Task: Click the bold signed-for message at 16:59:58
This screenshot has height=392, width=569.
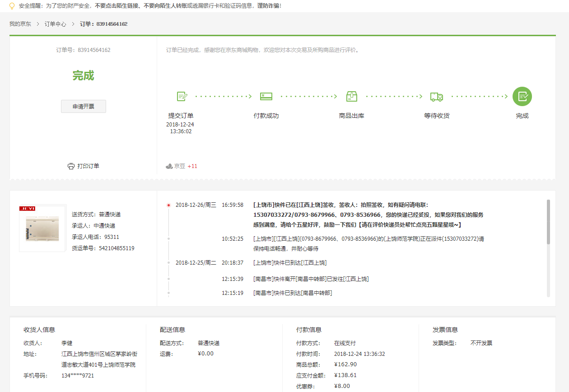Action: 368,215
